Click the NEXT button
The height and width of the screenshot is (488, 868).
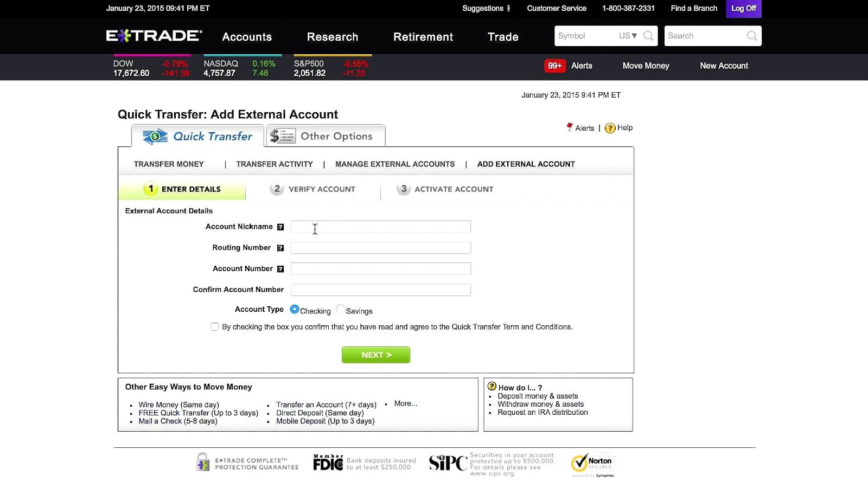pyautogui.click(x=375, y=355)
